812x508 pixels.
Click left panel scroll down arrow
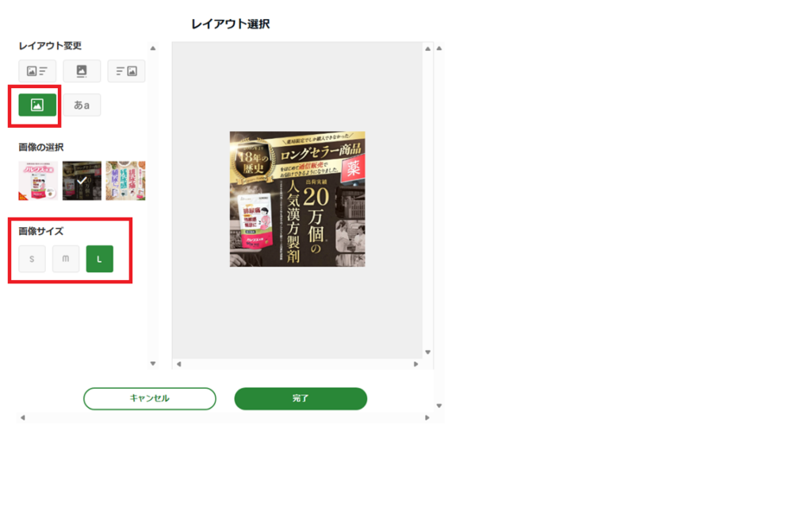click(x=153, y=364)
